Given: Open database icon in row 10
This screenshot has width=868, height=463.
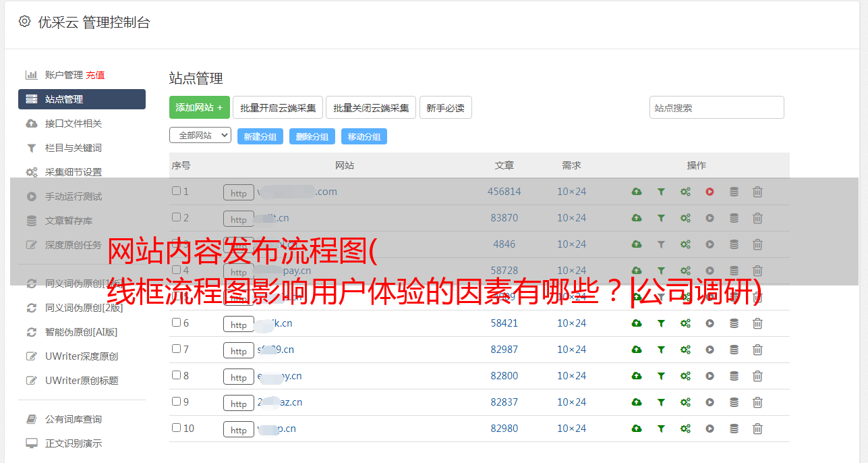Looking at the screenshot, I should (x=734, y=429).
